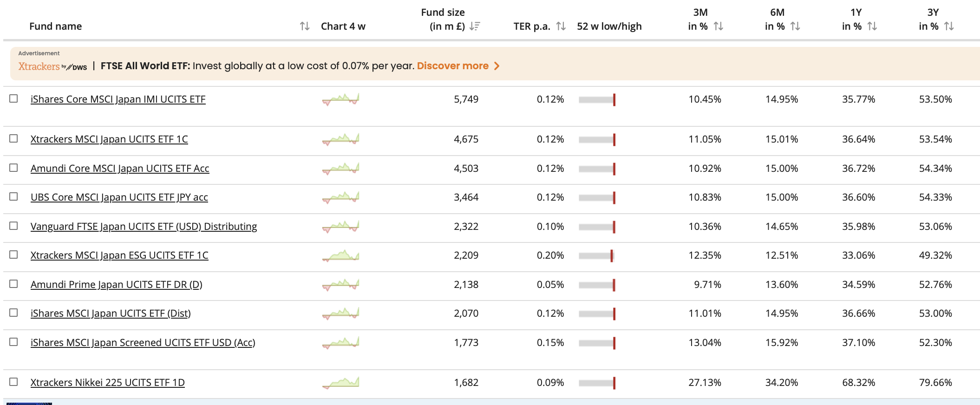Sort by TER p.a. column
This screenshot has width=980, height=405.
click(561, 26)
